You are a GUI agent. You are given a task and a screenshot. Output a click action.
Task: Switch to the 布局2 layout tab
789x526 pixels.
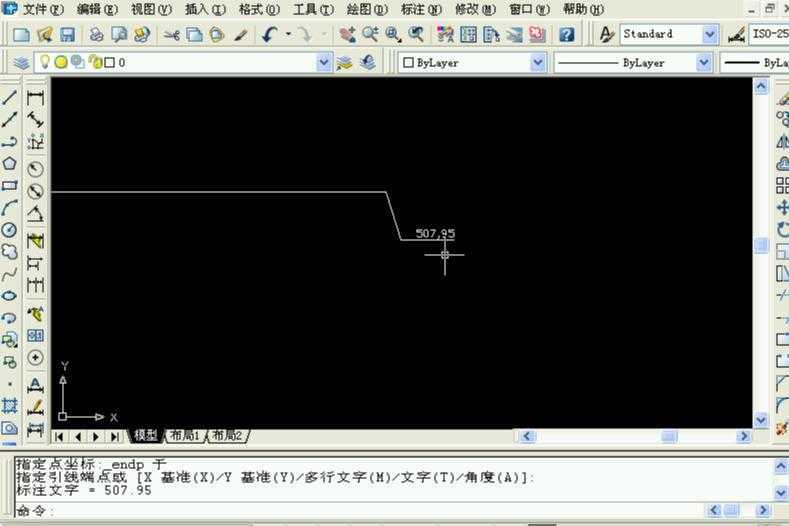[227, 435]
